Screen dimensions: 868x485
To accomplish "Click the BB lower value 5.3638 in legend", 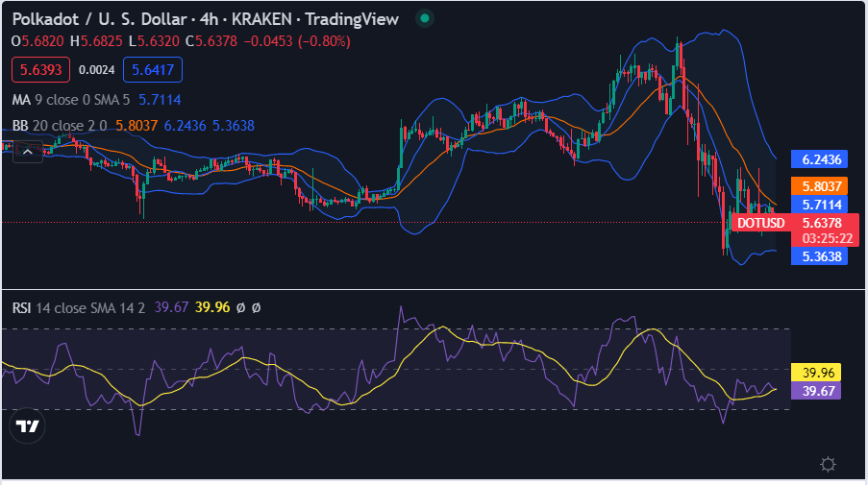I will (234, 126).
